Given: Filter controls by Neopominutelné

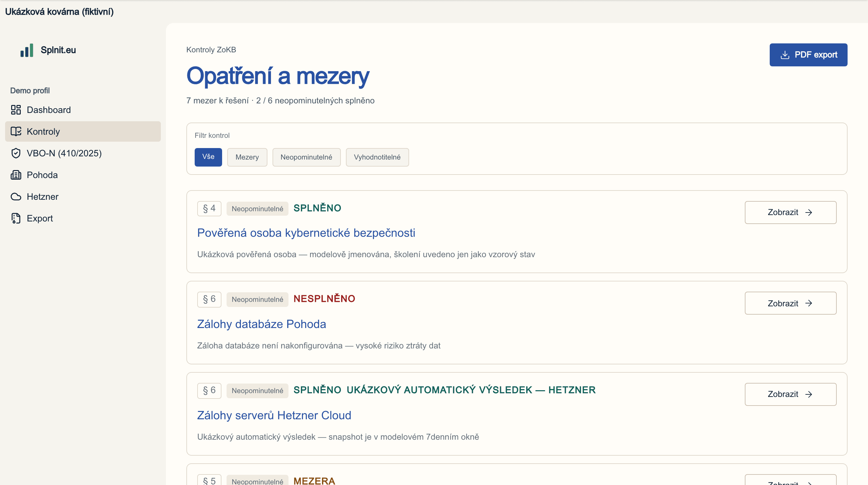Looking at the screenshot, I should coord(306,157).
